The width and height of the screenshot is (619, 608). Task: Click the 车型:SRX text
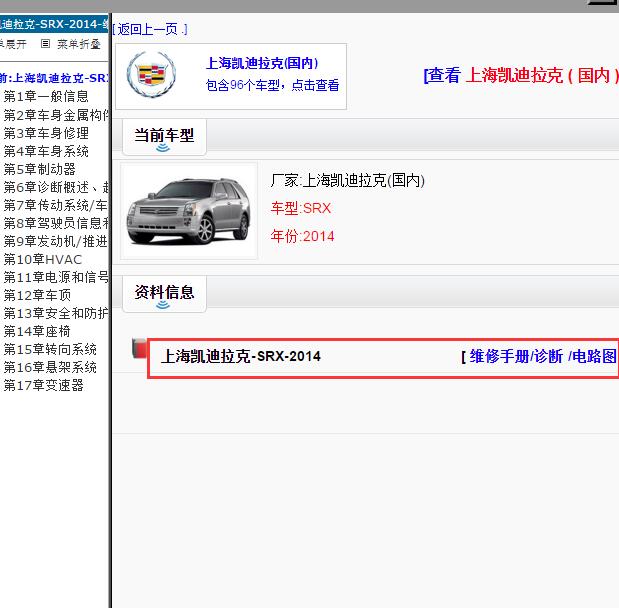tap(301, 208)
